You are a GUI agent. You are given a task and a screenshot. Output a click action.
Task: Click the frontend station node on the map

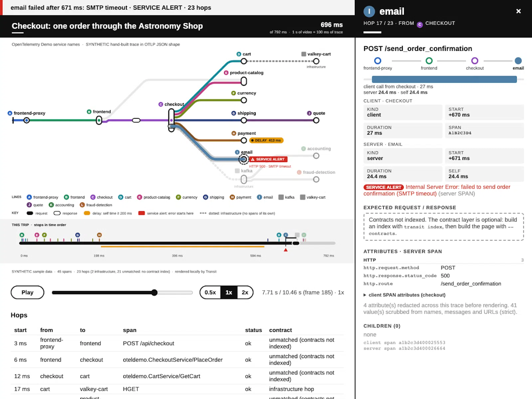pos(99,120)
